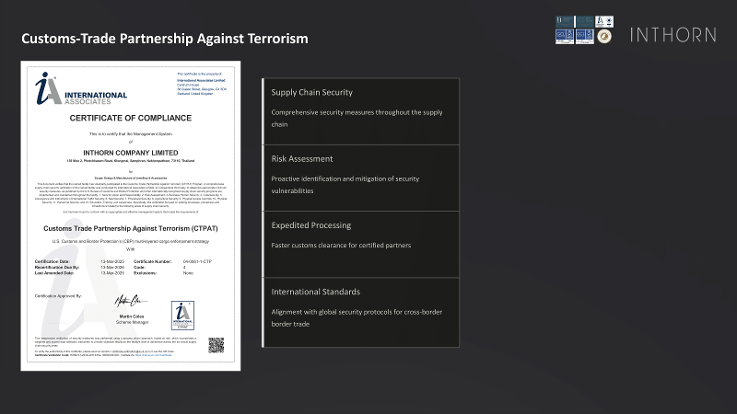Image resolution: width=737 pixels, height=414 pixels.
Task: Click the 'Certificate Number:' label on certificate
Action: (x=153, y=261)
